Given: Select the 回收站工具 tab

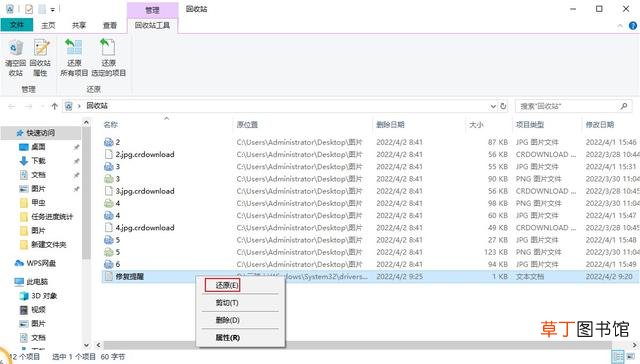Looking at the screenshot, I should coord(152,25).
